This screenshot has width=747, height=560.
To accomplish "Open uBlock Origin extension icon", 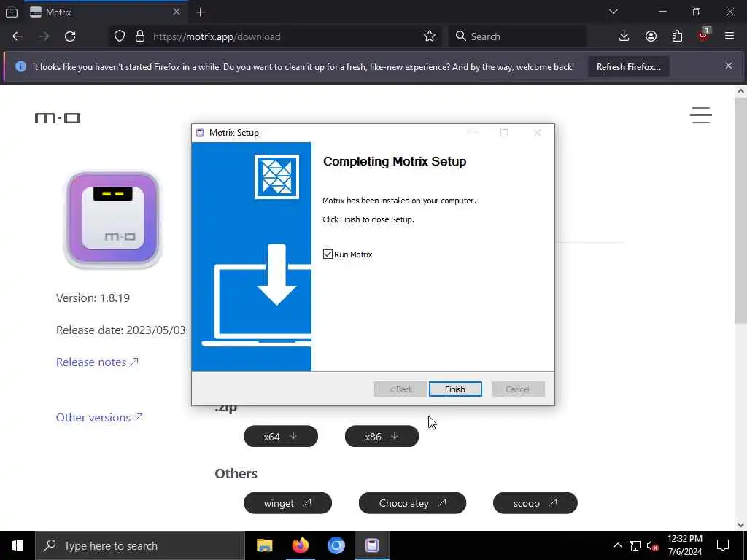I will coord(704,35).
